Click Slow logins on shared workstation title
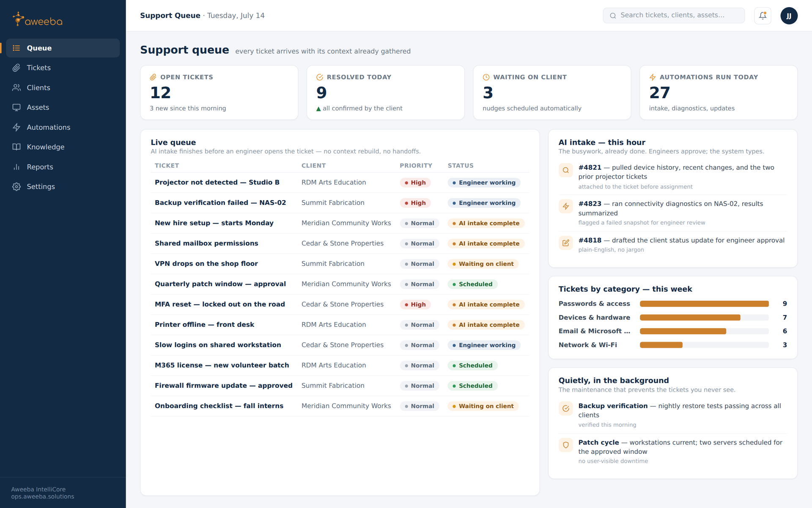The image size is (812, 508). coord(218,345)
